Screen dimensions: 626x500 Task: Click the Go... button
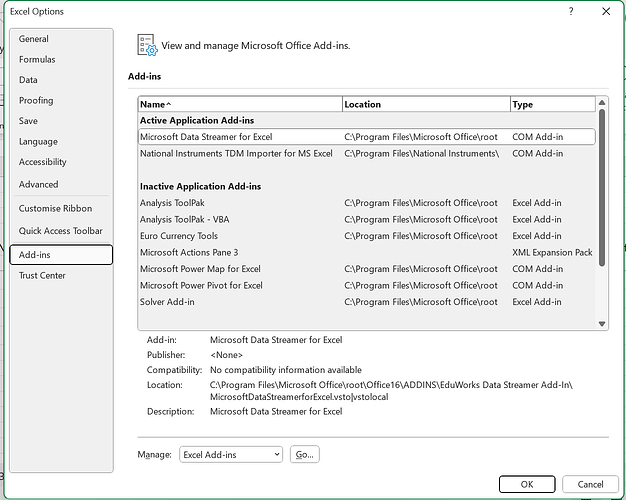[305, 454]
